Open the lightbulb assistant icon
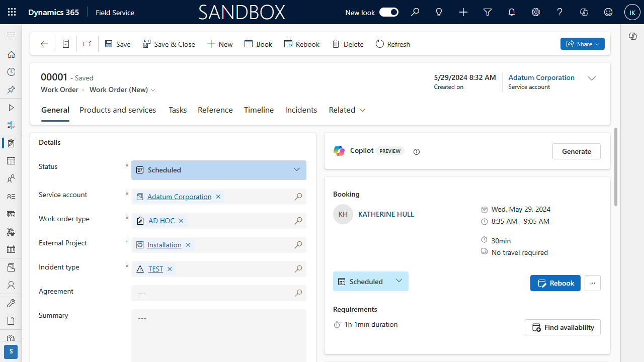Image resolution: width=644 pixels, height=362 pixels. [439, 12]
